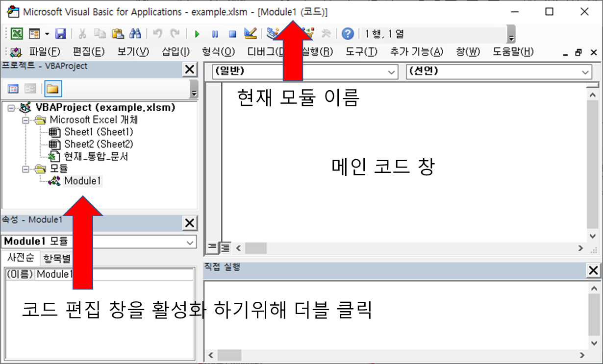Close the 직접 실행 immediate window
The height and width of the screenshot is (364, 603).
click(x=593, y=270)
